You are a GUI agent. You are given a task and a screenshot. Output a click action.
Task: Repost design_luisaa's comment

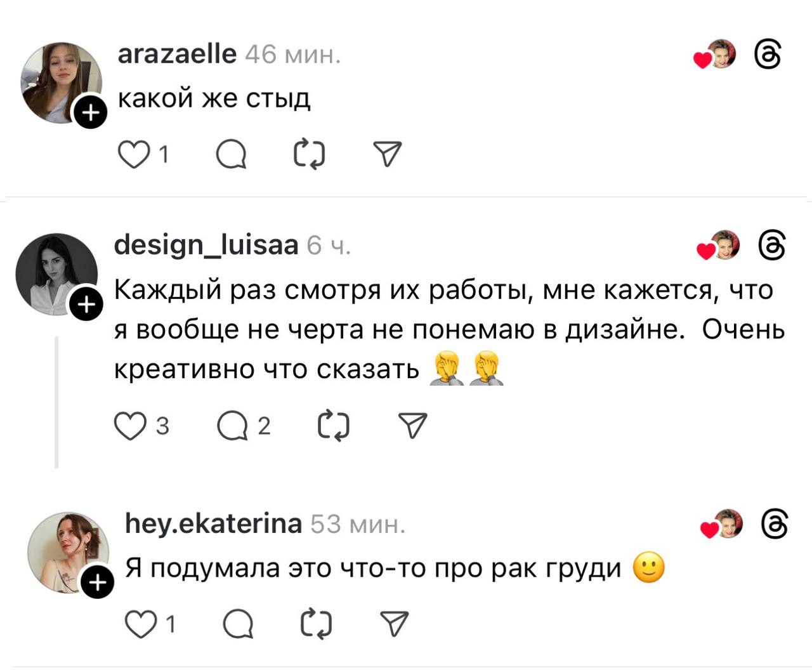(333, 426)
